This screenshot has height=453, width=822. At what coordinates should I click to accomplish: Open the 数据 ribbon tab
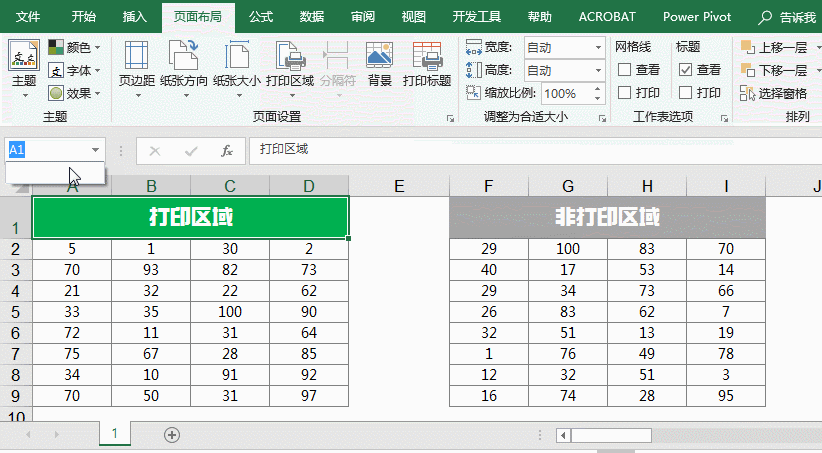tap(312, 17)
